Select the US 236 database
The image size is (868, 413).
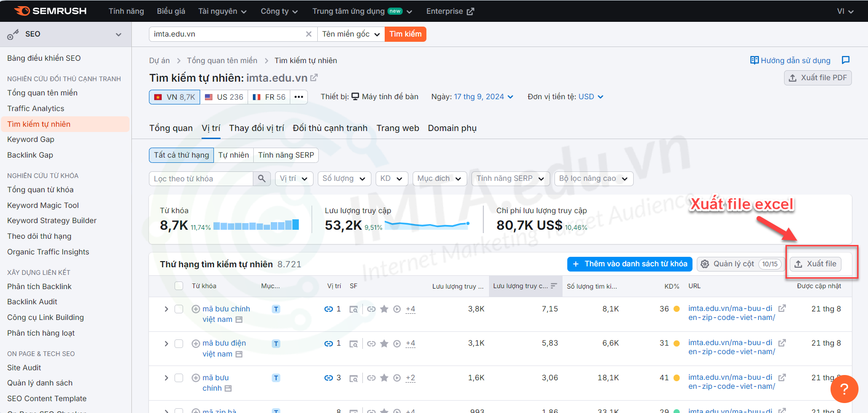[x=224, y=97]
